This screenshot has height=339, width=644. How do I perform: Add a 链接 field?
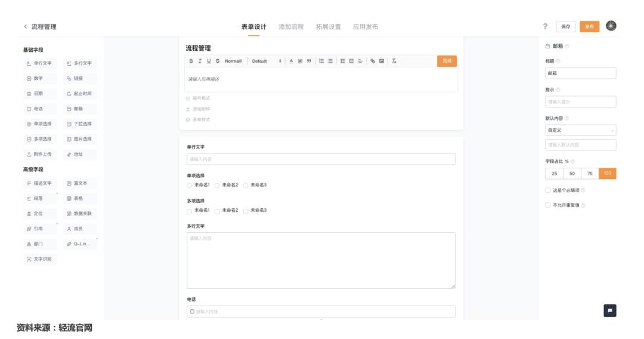80,79
